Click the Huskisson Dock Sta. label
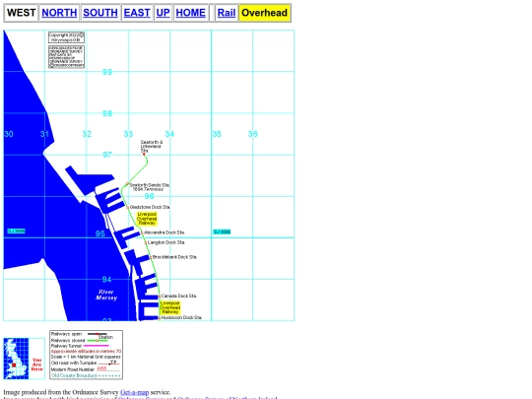The image size is (532, 399). tap(181, 317)
